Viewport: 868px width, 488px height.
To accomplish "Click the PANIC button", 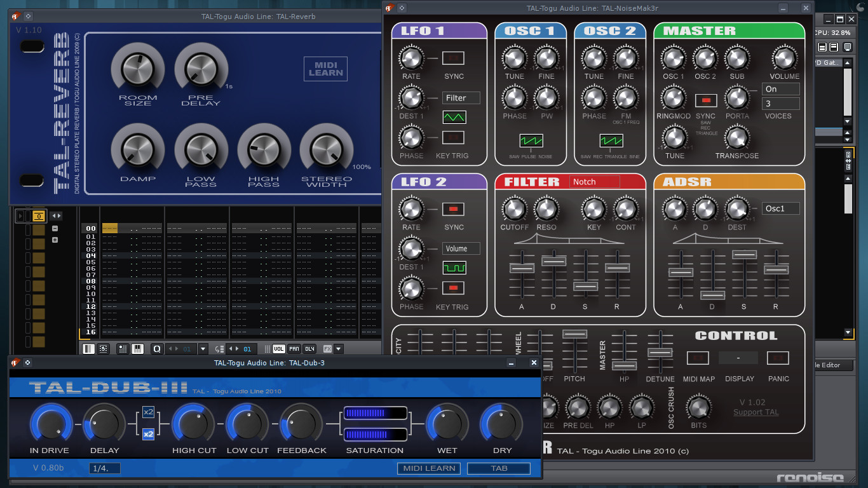I will (778, 358).
